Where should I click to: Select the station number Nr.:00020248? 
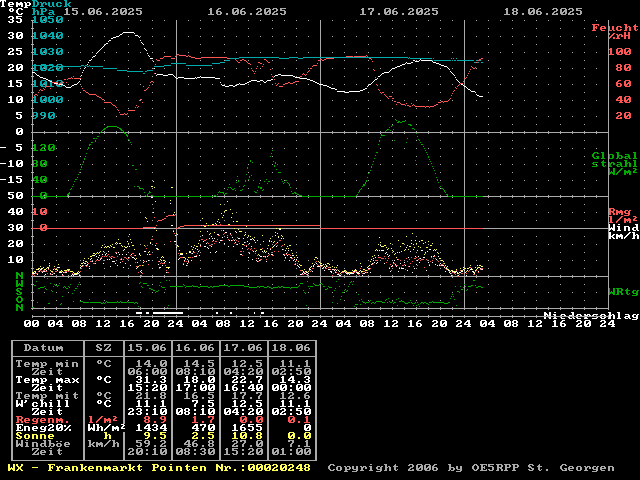pos(263,468)
